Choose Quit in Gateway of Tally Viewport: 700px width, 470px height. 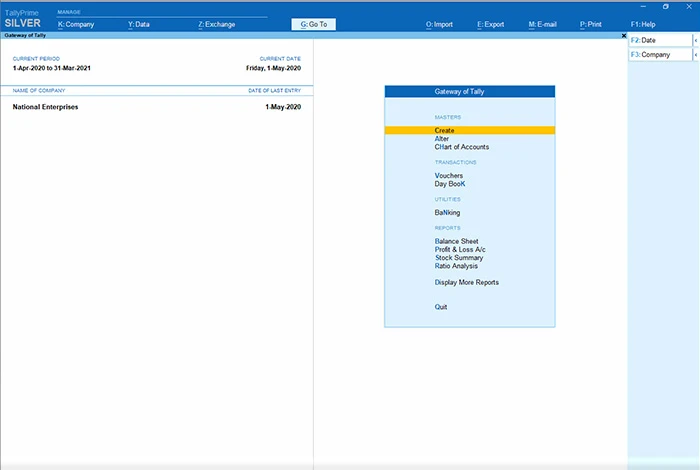coord(441,307)
